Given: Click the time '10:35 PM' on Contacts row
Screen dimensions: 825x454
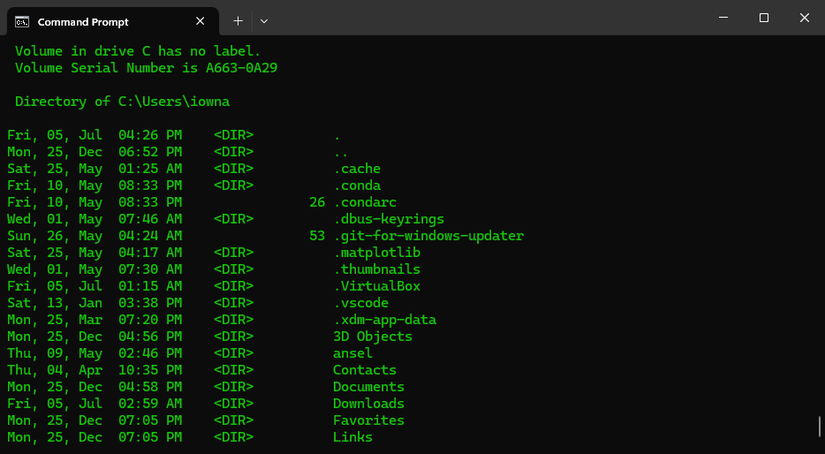Looking at the screenshot, I should point(150,370).
